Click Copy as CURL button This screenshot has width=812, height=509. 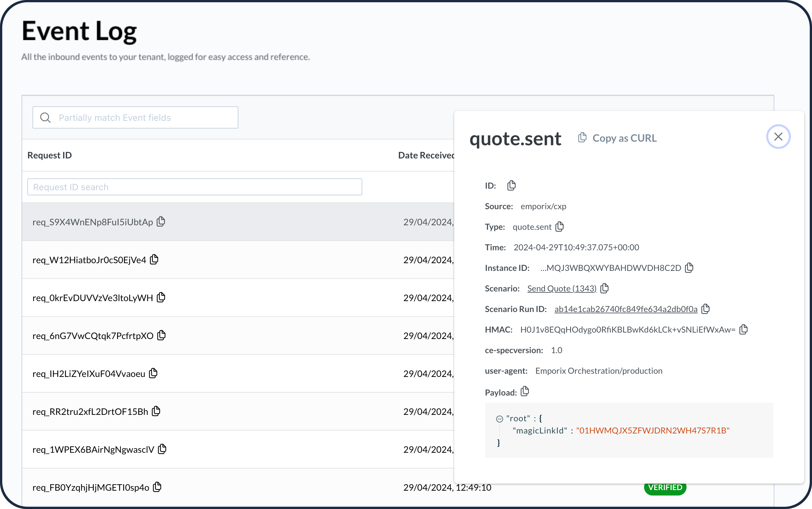(617, 138)
